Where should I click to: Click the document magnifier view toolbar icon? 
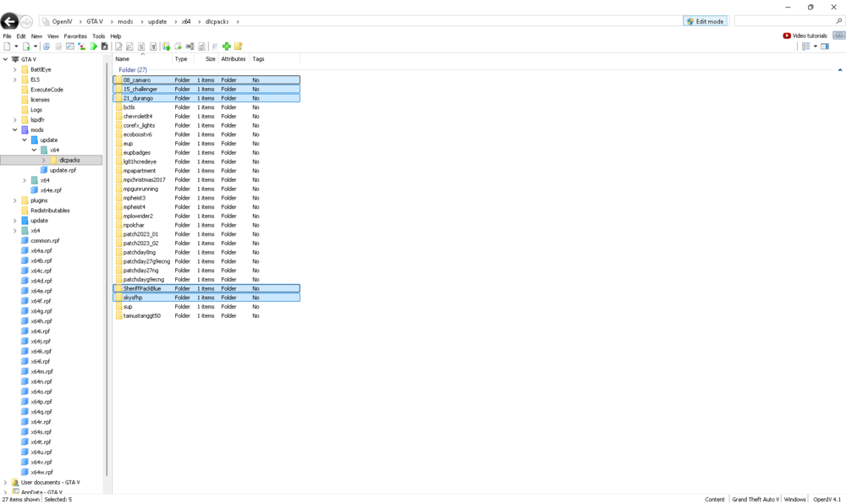coord(129,47)
